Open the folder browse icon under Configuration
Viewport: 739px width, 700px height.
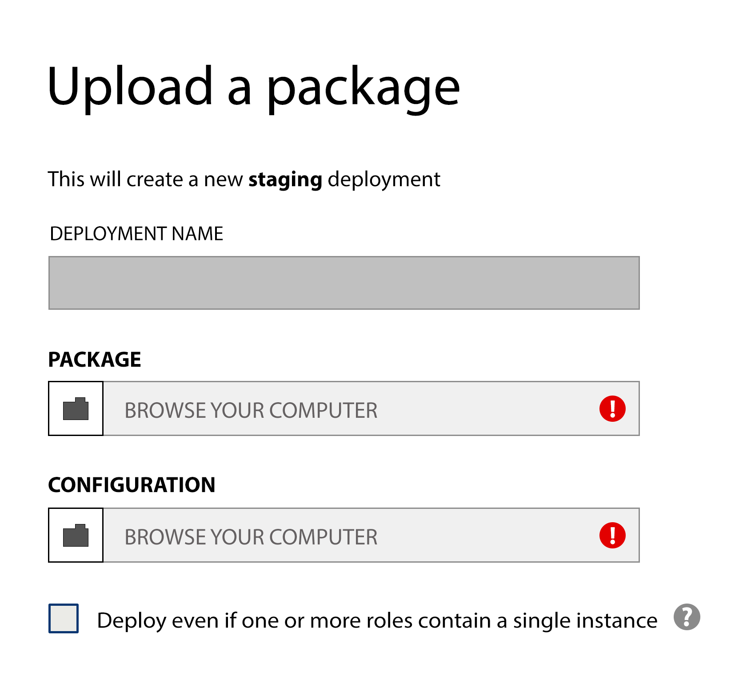pos(76,535)
